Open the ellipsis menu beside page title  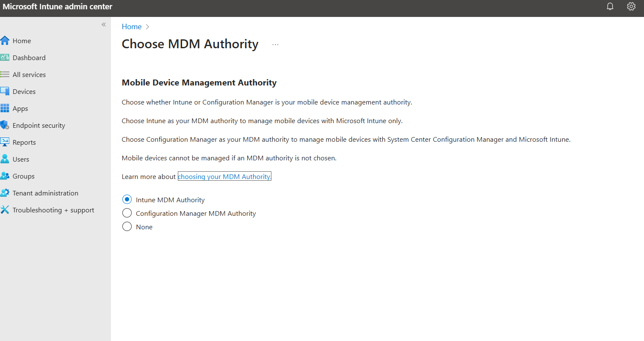coord(275,44)
